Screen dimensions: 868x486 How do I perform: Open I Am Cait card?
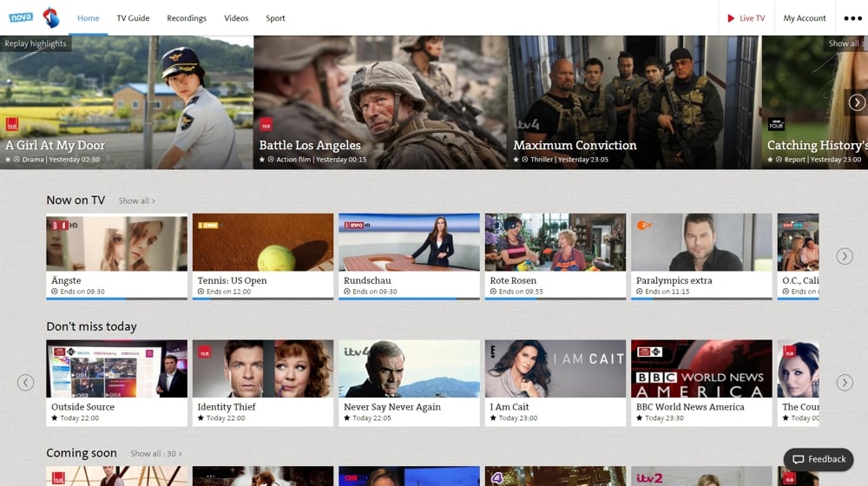(x=556, y=383)
